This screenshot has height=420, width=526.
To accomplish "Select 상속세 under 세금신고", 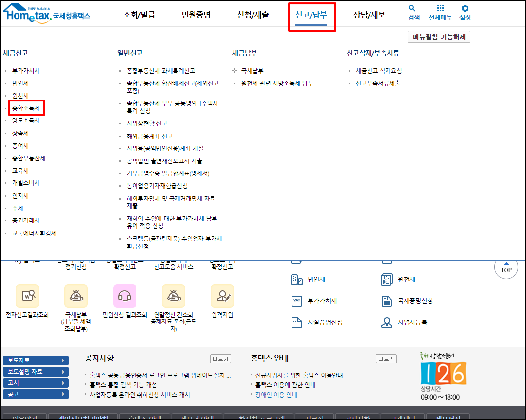I will (x=20, y=133).
